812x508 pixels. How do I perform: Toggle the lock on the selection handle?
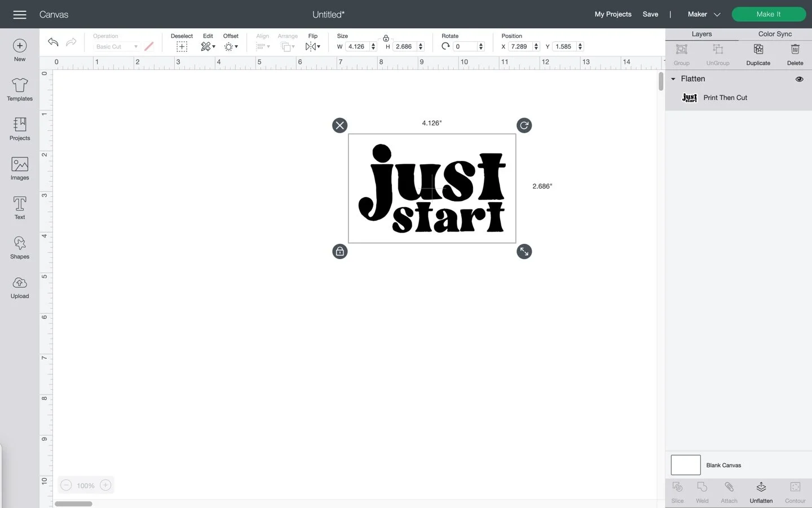[x=339, y=251]
